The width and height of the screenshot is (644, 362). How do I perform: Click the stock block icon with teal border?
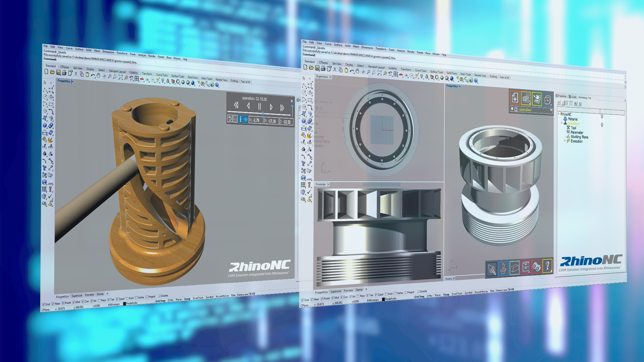[x=514, y=268]
